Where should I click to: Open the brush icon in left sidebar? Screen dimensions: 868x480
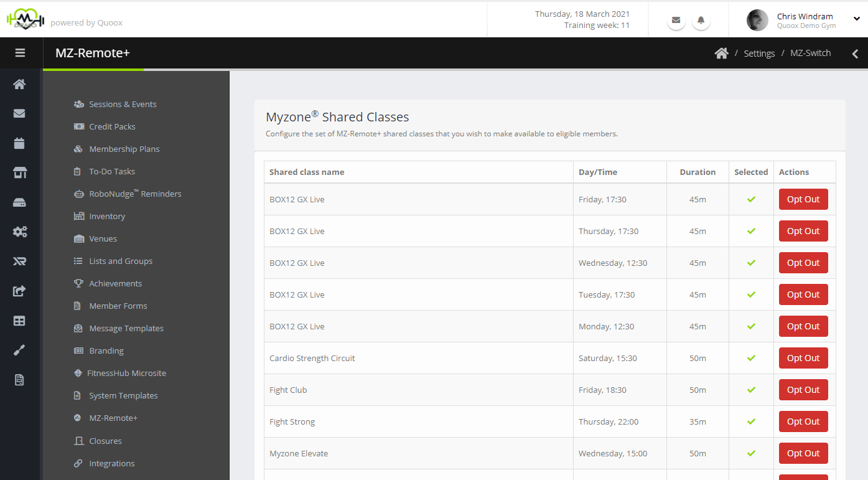(x=20, y=350)
